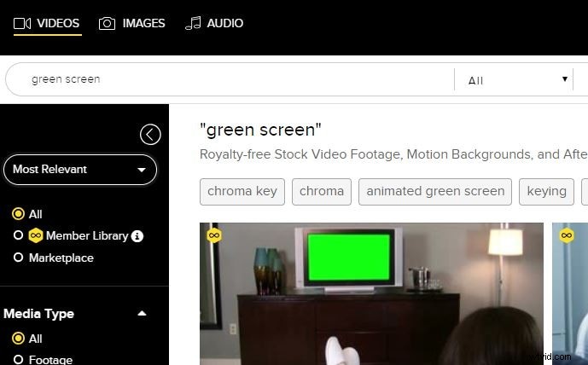The width and height of the screenshot is (588, 365).
Task: Select the top 'All' library radio button
Action: [x=18, y=214]
